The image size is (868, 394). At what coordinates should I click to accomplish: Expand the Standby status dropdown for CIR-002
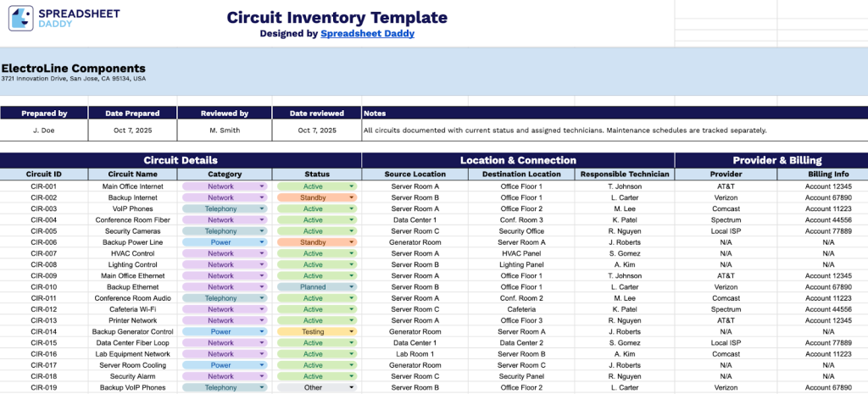point(353,197)
